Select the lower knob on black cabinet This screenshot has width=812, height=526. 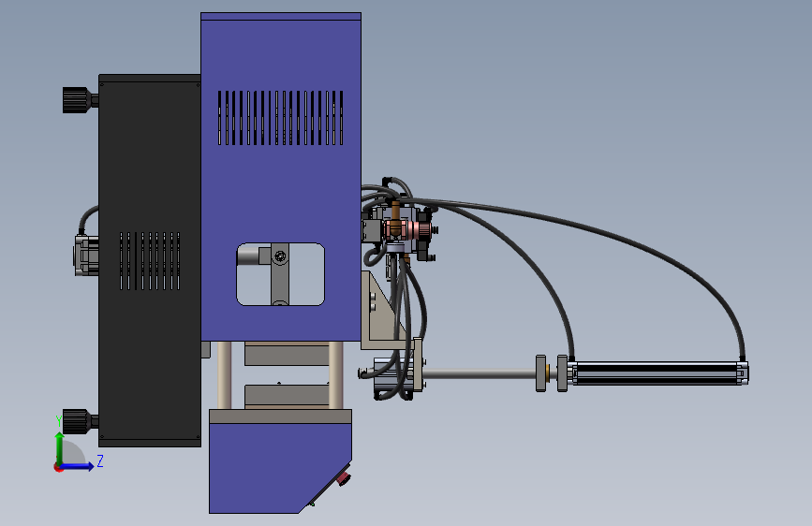click(x=80, y=421)
